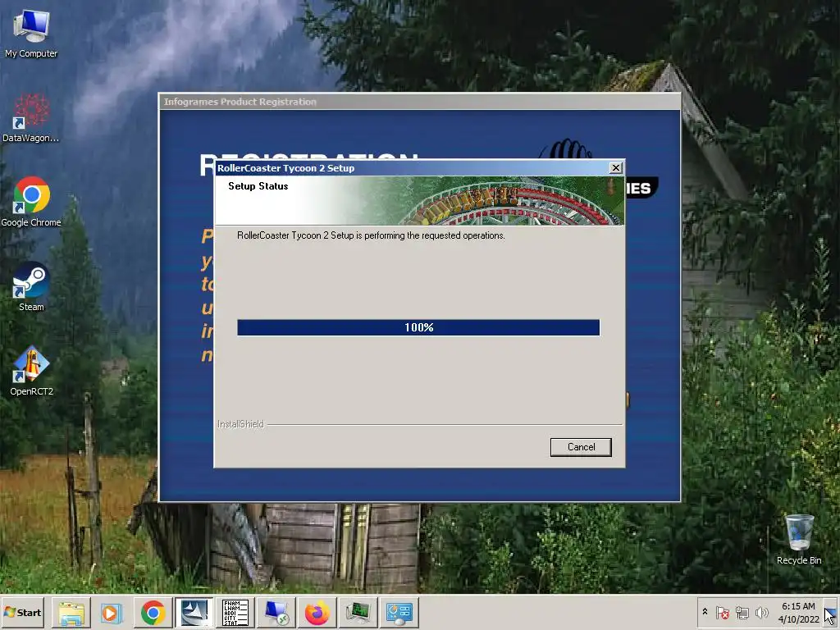Image resolution: width=840 pixels, height=630 pixels.
Task: Click the clock showing 6:15 AM
Action: point(798,606)
